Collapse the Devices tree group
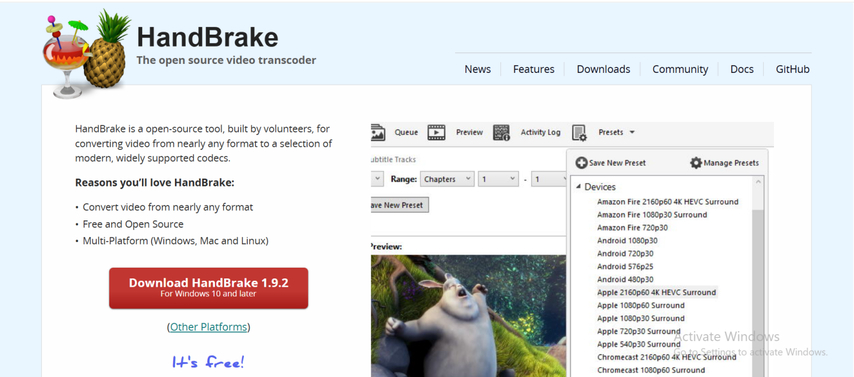Image resolution: width=854 pixels, height=377 pixels. [578, 187]
